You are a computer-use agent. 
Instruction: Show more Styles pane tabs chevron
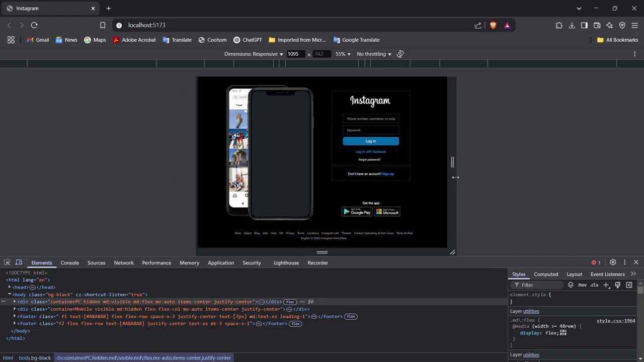(633, 274)
